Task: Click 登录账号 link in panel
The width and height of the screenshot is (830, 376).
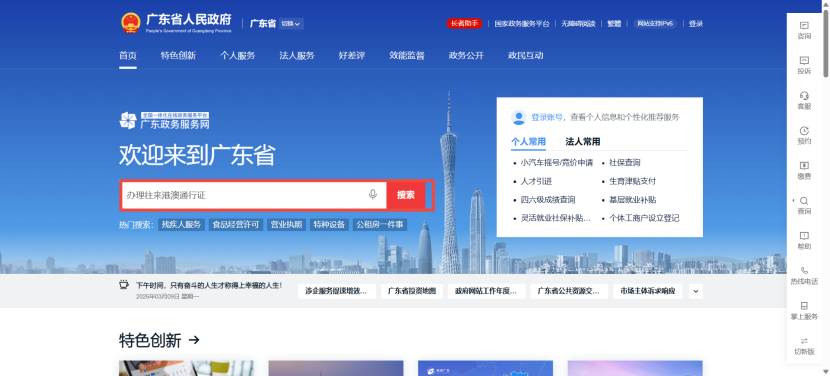Action: pos(547,117)
